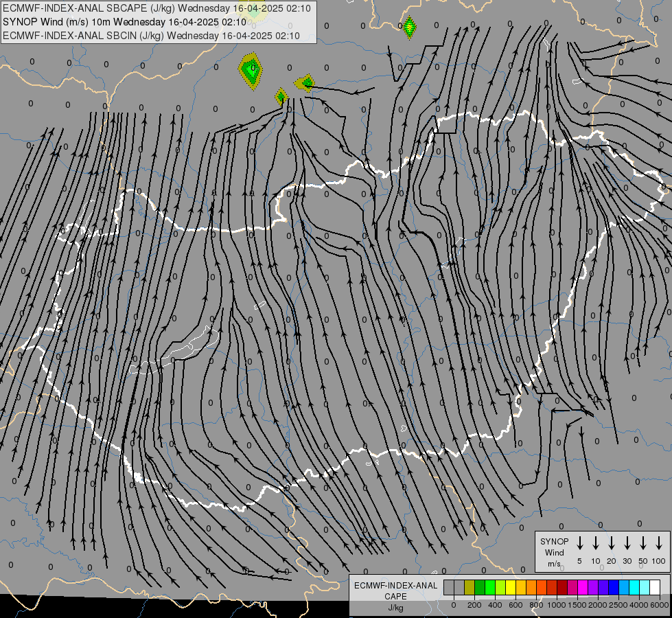The height and width of the screenshot is (618, 672).
Task: Click the J/kg unit label
Action: pos(395,608)
